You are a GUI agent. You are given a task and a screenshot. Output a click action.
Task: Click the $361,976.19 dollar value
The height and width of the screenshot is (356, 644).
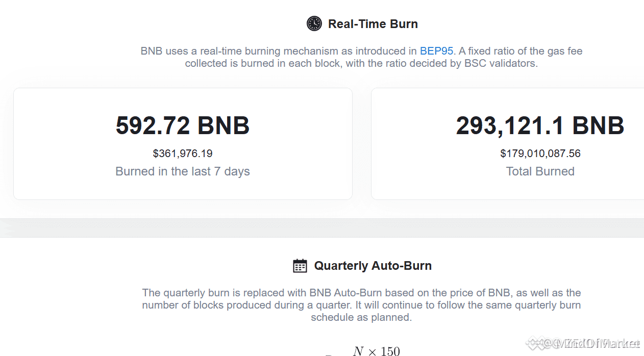(183, 154)
